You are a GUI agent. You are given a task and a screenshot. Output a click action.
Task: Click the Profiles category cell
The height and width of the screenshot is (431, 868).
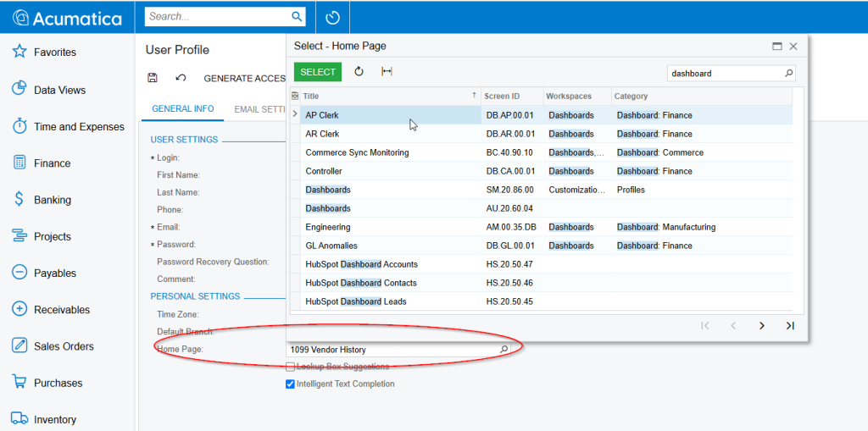[701, 190]
